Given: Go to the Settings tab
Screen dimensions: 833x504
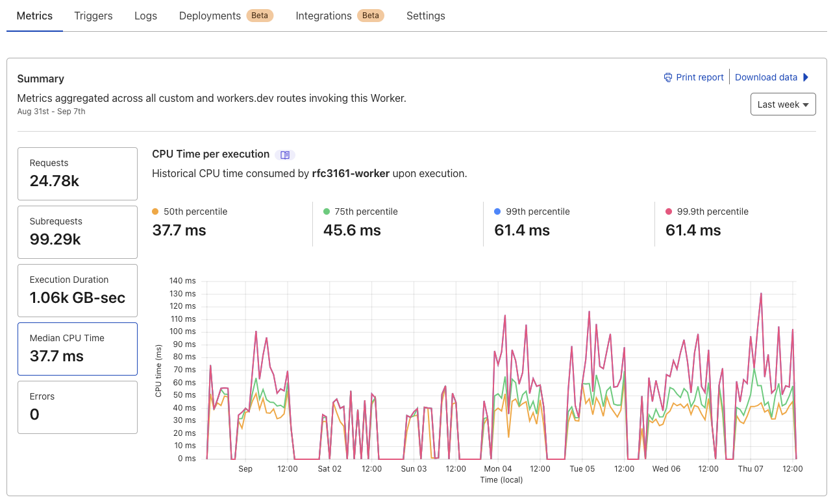Looking at the screenshot, I should (x=425, y=16).
